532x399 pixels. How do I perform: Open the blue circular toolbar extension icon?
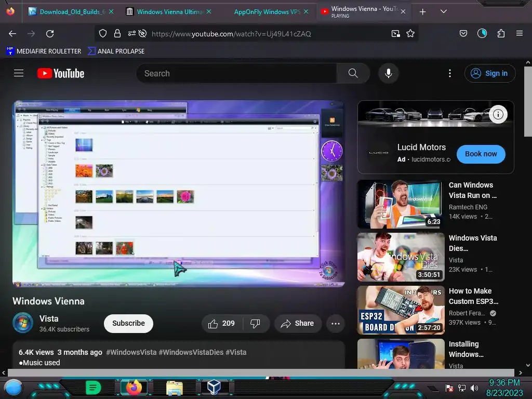pos(482,33)
